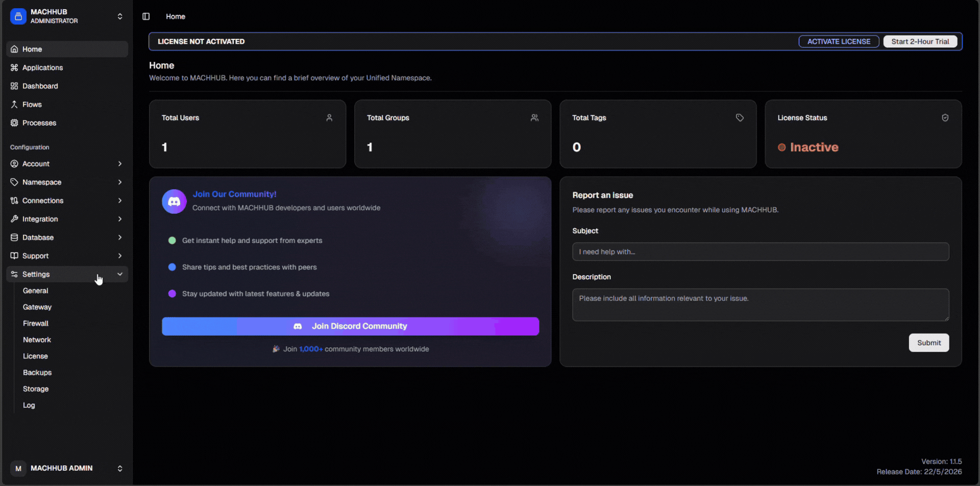Click the 1,000+ members link

coord(311,349)
